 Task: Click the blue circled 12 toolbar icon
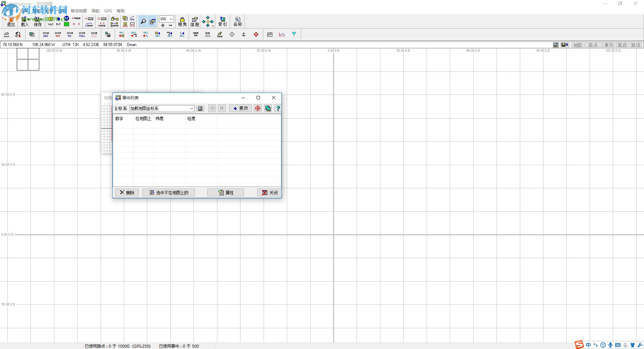pos(66,18)
